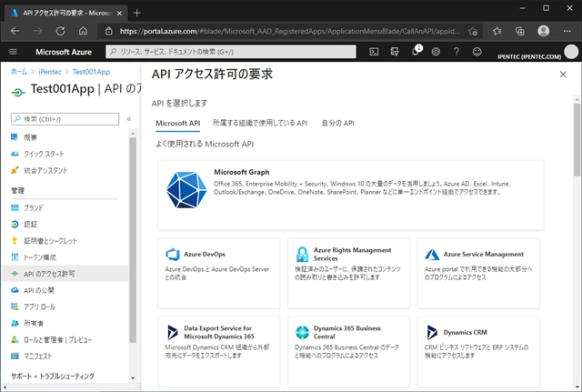Open Cloud Shell from the top bar

click(374, 52)
